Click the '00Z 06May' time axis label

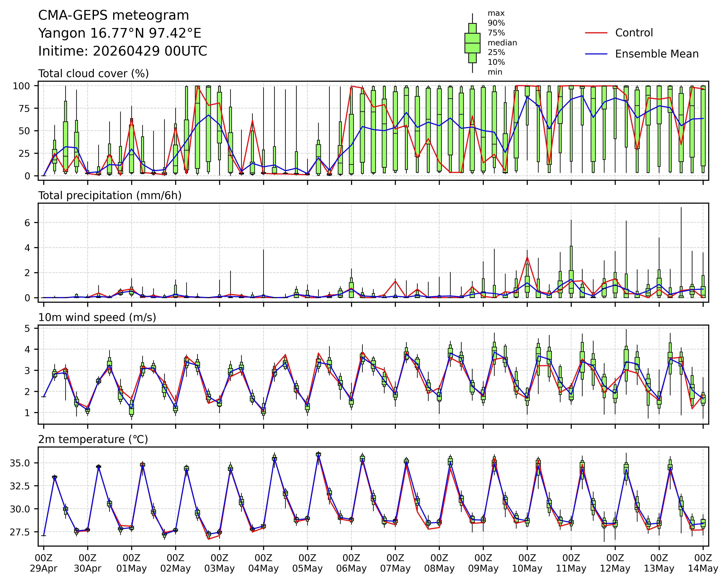351,563
